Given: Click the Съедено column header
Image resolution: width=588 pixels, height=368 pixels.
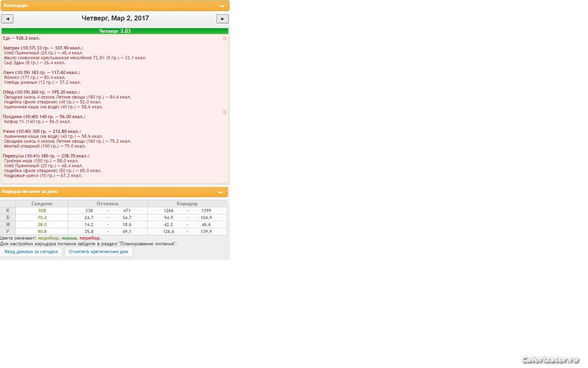Looking at the screenshot, I should coord(42,204).
